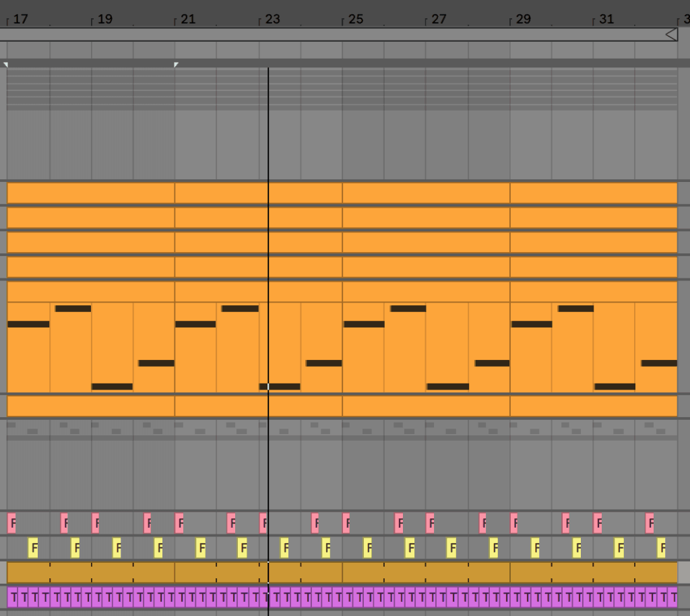The image size is (690, 616).
Task: Click clip header of expanded MIDI clip at bar 17
Action: pos(91,292)
